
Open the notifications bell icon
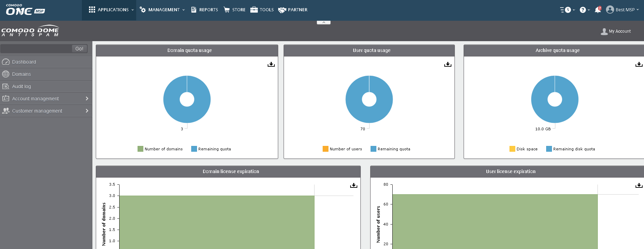[598, 10]
